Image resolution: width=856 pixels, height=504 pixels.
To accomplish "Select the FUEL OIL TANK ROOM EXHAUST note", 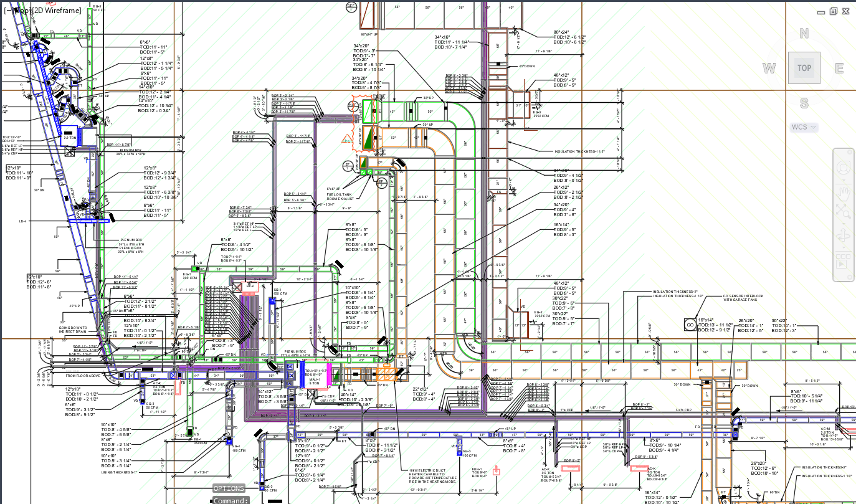I will [x=341, y=196].
